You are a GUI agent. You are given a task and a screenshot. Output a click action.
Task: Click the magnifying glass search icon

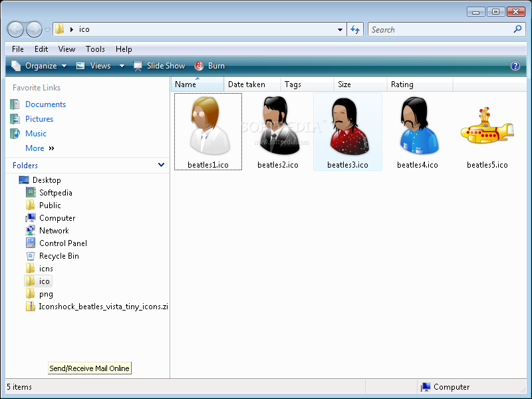pos(518,29)
